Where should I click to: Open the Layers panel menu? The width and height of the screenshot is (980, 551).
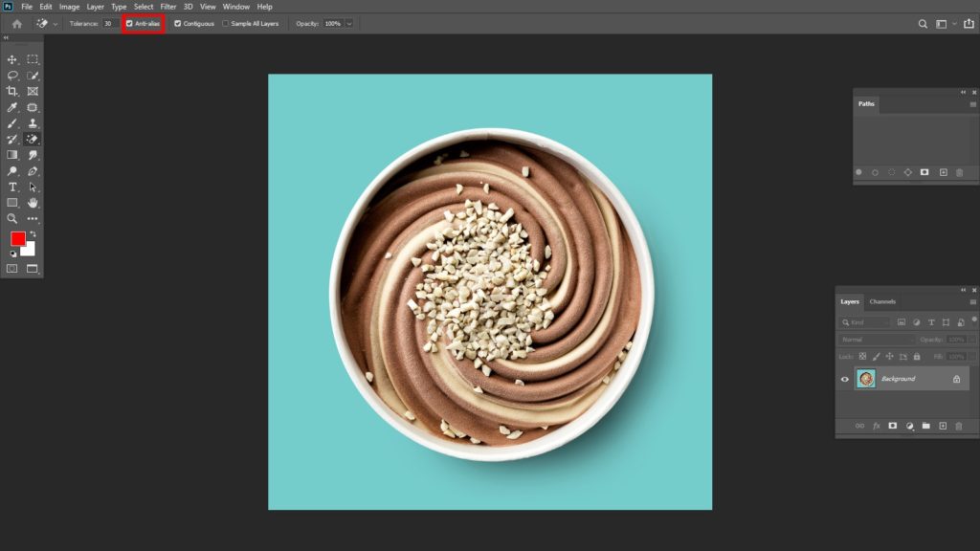[x=972, y=301]
